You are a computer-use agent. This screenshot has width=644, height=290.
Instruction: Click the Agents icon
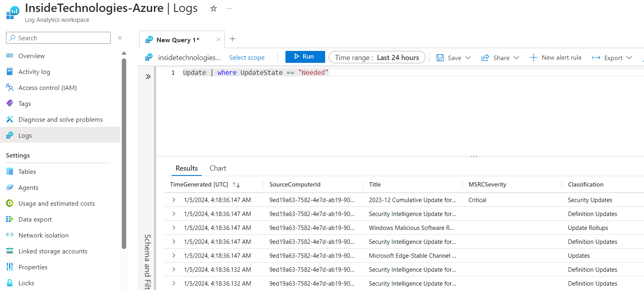point(10,187)
